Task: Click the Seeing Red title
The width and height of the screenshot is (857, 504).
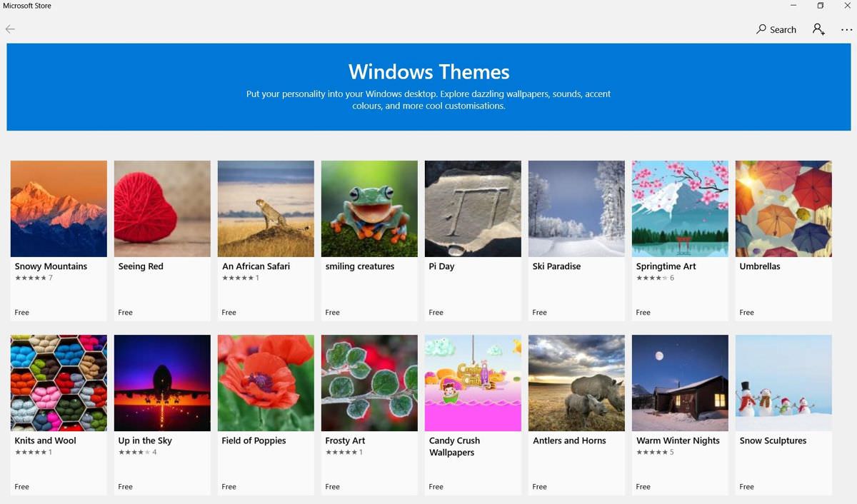Action: click(141, 266)
